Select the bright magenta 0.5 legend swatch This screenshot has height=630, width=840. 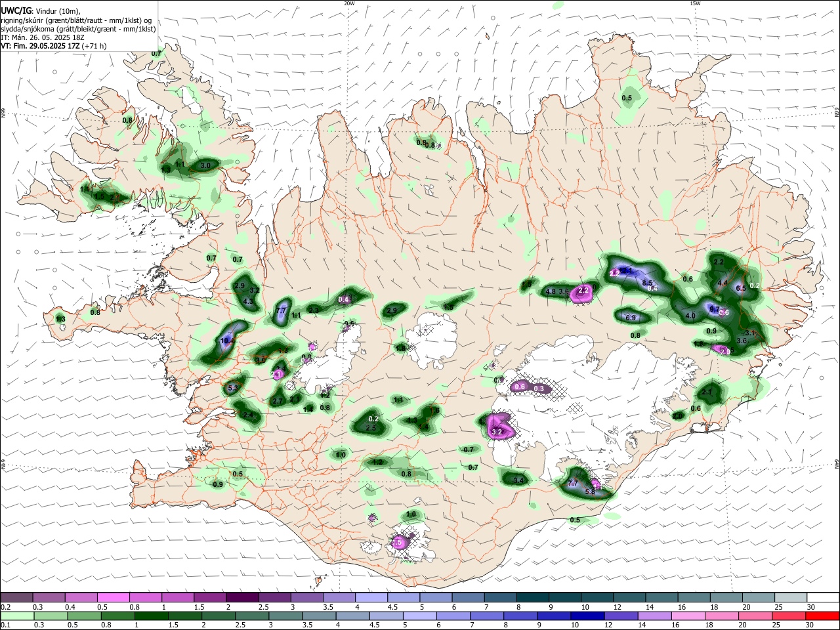tap(113, 598)
